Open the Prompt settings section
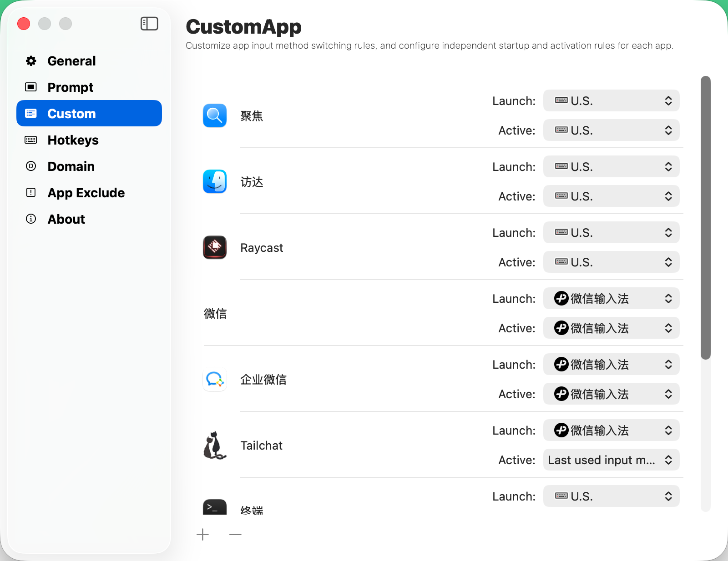The image size is (728, 561). (89, 87)
